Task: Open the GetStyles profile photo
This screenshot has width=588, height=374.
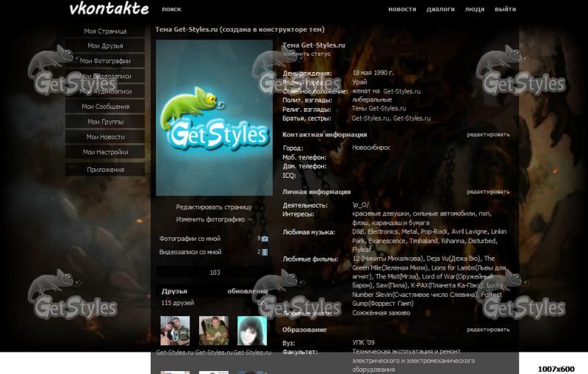Action: 214,118
